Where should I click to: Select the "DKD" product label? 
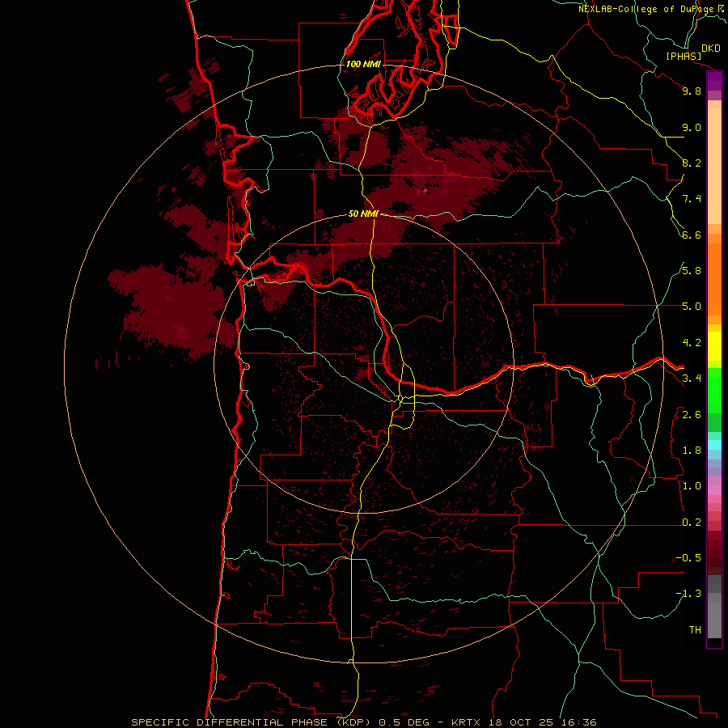[711, 49]
